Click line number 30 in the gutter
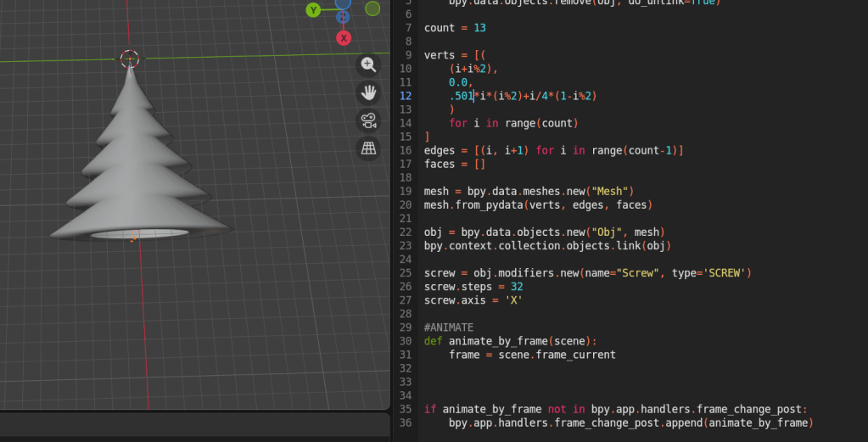The height and width of the screenshot is (442, 868). click(406, 341)
